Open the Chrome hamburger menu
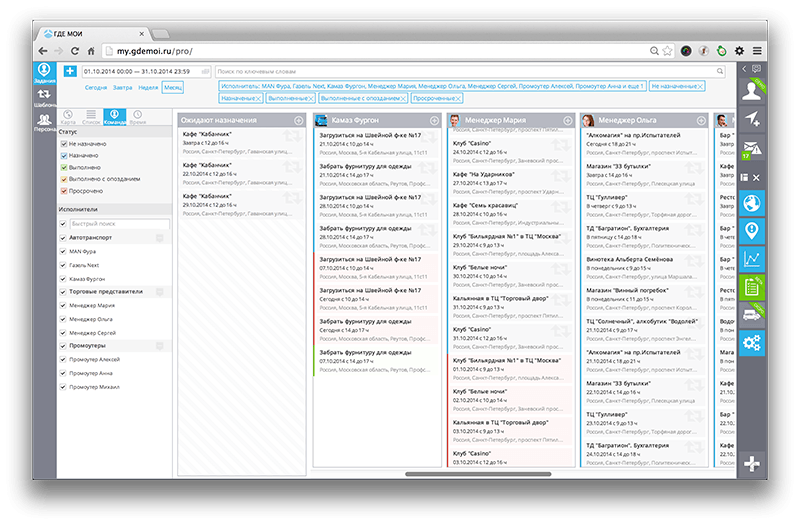The image size is (800, 525). 757,51
